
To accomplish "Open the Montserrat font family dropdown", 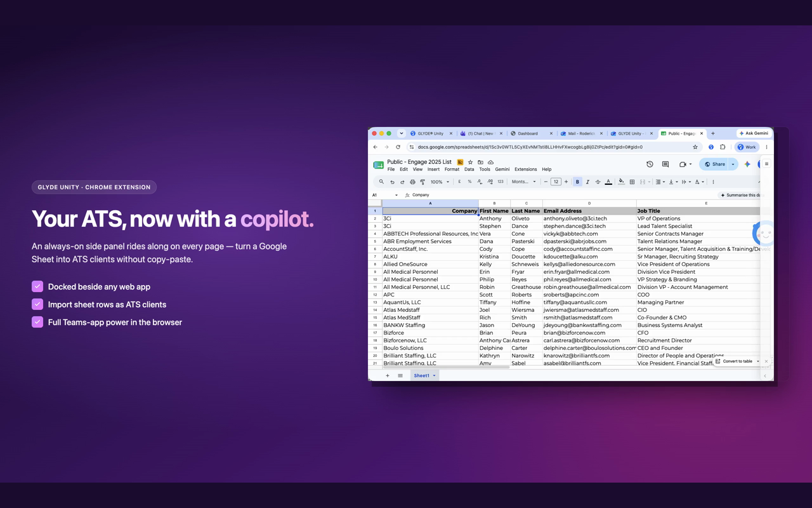I will [524, 182].
